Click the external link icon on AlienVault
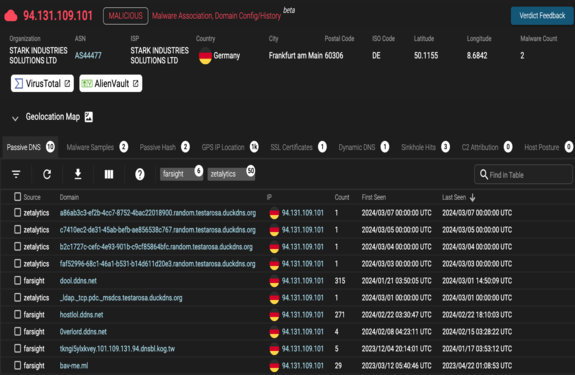The width and height of the screenshot is (575, 375). 136,84
